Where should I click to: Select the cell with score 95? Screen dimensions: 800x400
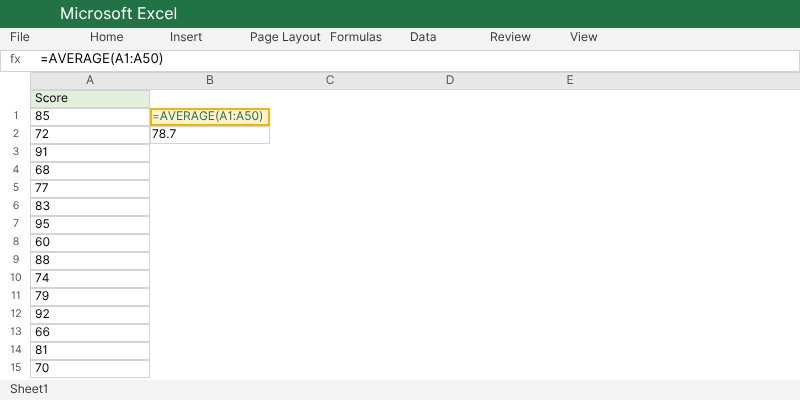coord(90,224)
